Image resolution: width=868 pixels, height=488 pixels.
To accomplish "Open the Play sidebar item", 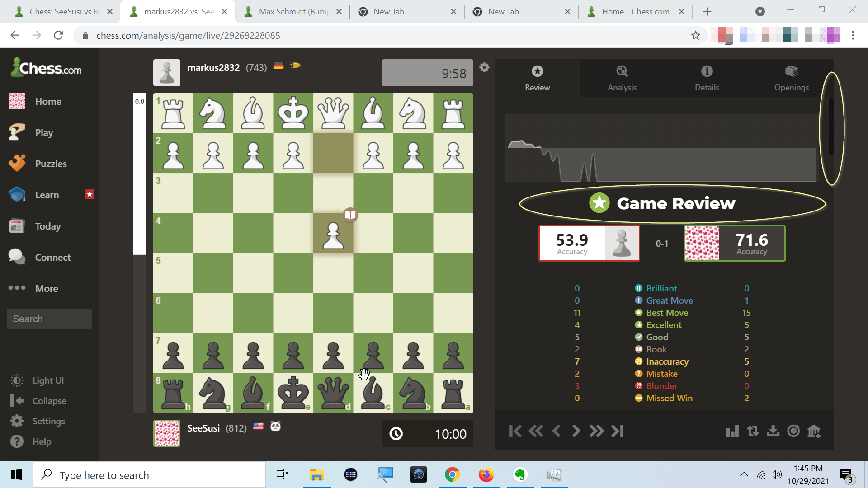I will 44,132.
